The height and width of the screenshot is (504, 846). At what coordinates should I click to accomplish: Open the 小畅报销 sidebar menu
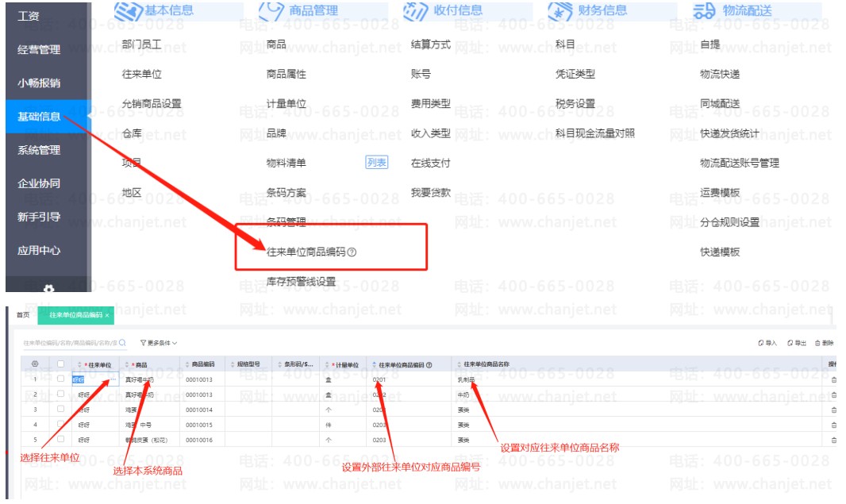point(39,83)
